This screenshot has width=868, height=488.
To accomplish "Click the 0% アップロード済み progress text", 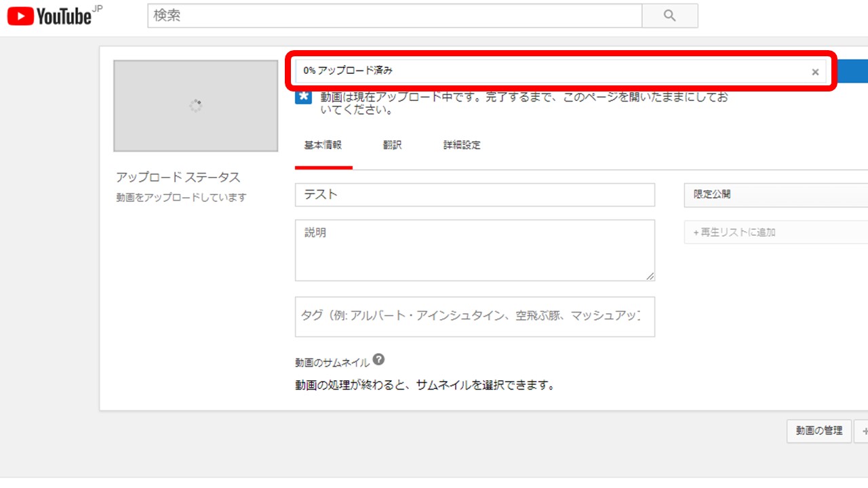I will tap(348, 70).
